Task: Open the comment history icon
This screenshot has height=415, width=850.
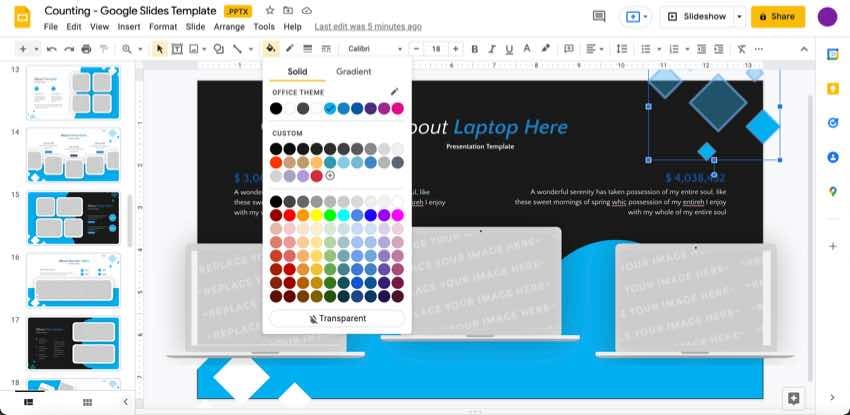Action: click(599, 16)
